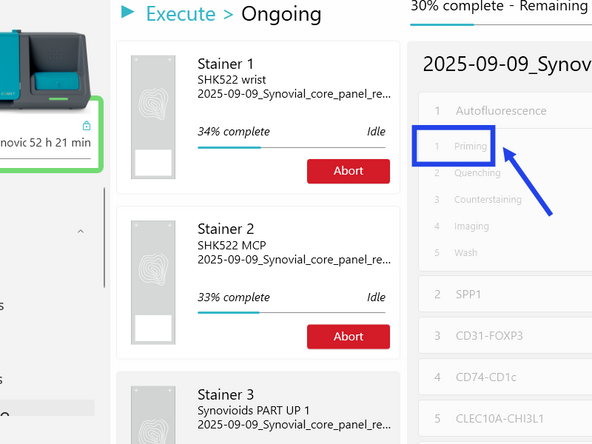592x444 pixels.
Task: Select the Counterstaining step
Action: pos(488,199)
